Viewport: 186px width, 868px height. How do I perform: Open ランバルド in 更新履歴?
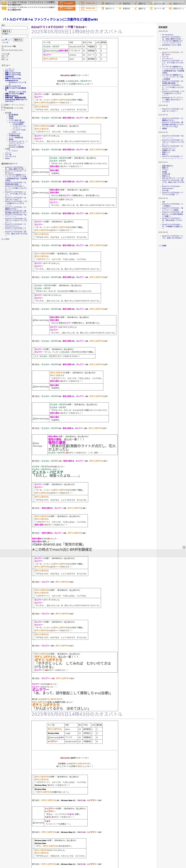[166, 102]
